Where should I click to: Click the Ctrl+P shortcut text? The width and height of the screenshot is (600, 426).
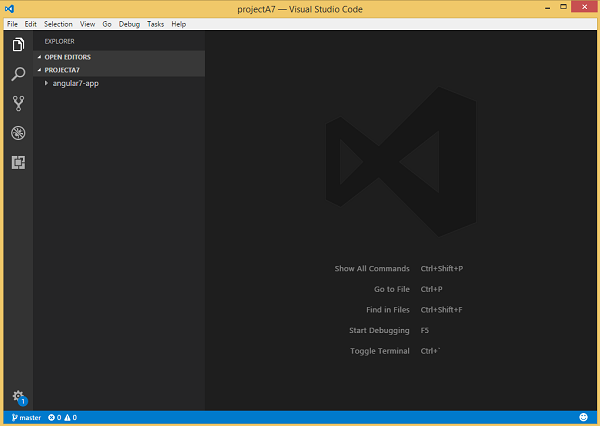(x=431, y=289)
